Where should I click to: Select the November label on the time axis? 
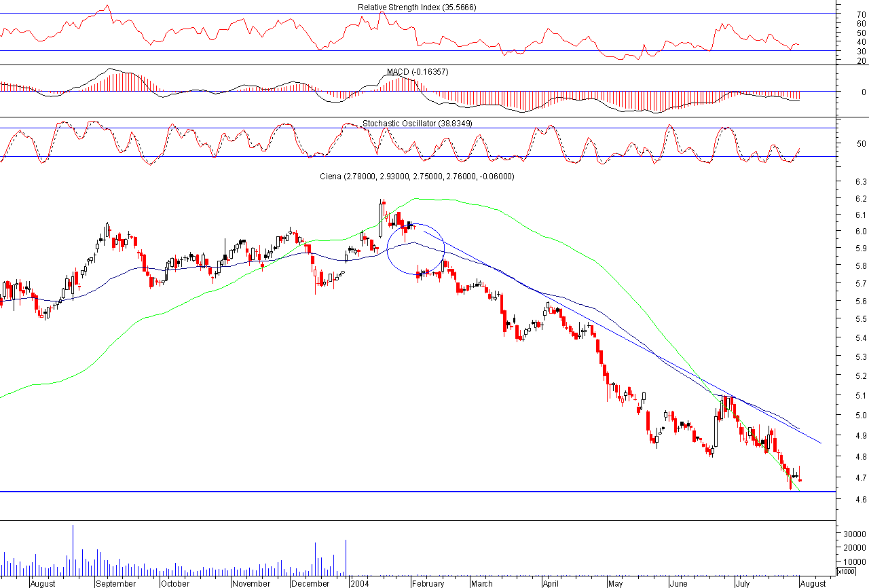point(251,583)
